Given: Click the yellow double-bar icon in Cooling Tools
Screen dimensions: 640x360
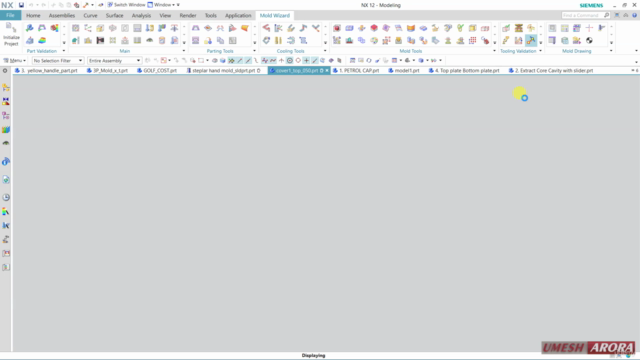Looking at the screenshot, I should (278, 40).
